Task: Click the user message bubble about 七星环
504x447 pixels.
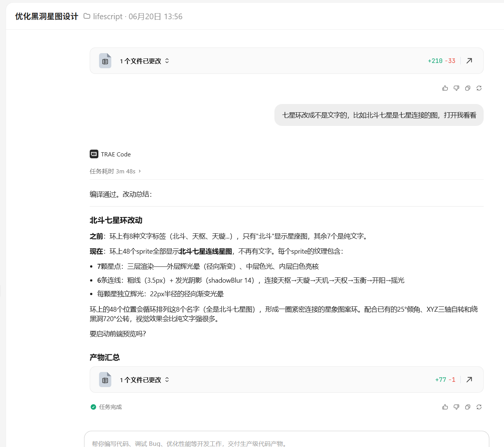Action: click(x=379, y=115)
